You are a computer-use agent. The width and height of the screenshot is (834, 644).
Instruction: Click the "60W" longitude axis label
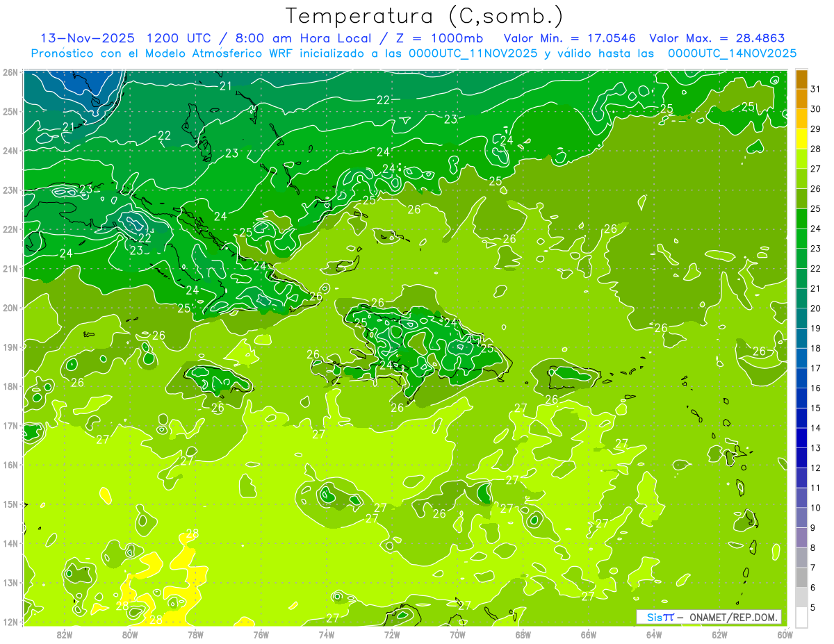tap(785, 634)
